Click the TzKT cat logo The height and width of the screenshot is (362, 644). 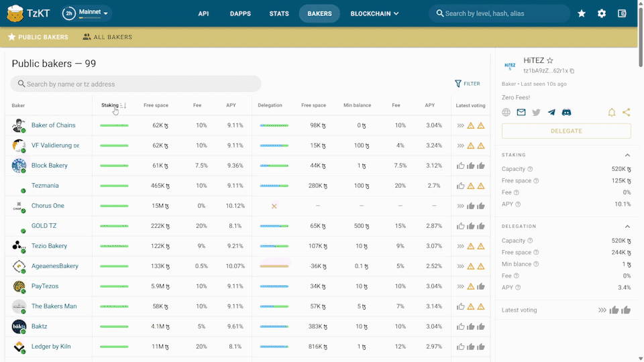15,13
